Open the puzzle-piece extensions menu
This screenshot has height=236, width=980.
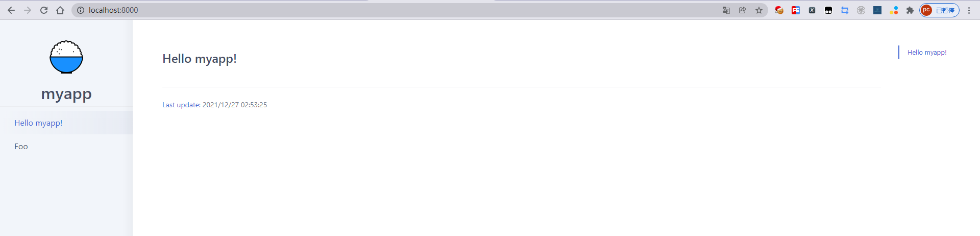(910, 10)
